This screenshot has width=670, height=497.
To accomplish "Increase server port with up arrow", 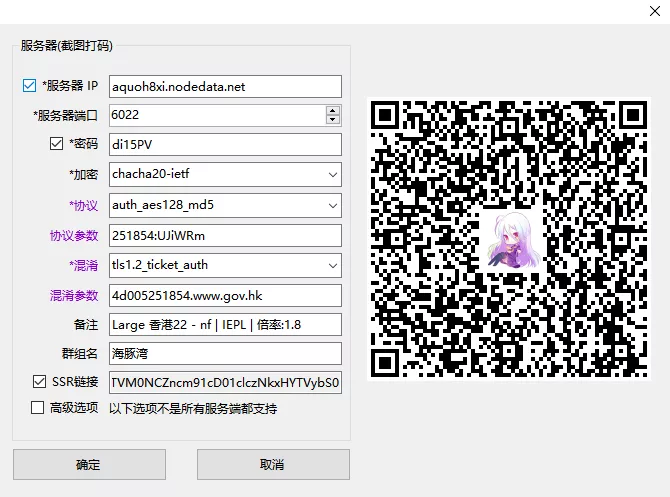I will [332, 110].
